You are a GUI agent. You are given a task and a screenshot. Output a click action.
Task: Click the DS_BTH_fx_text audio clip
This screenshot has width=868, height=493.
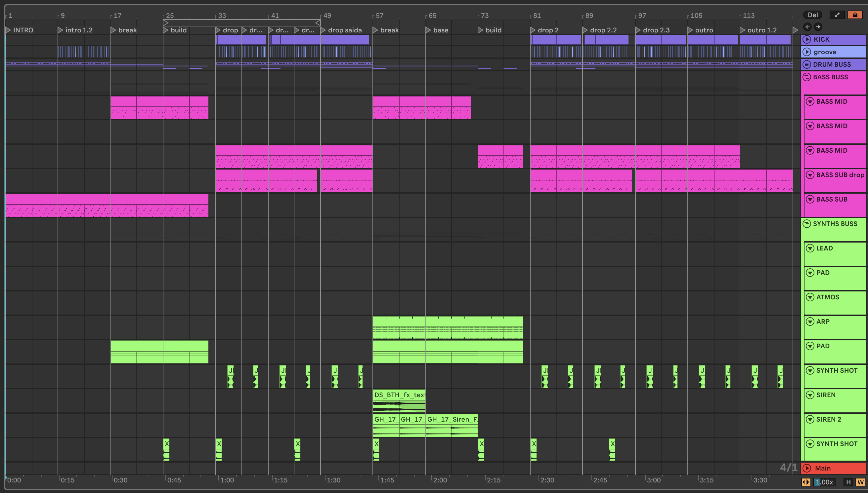(x=399, y=395)
